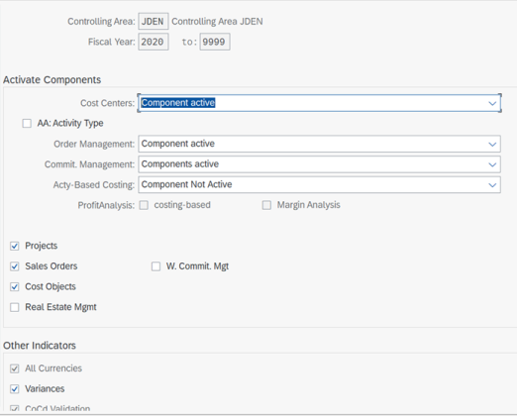
Task: Click the 'Controlling Area:' label
Action: 101,22
